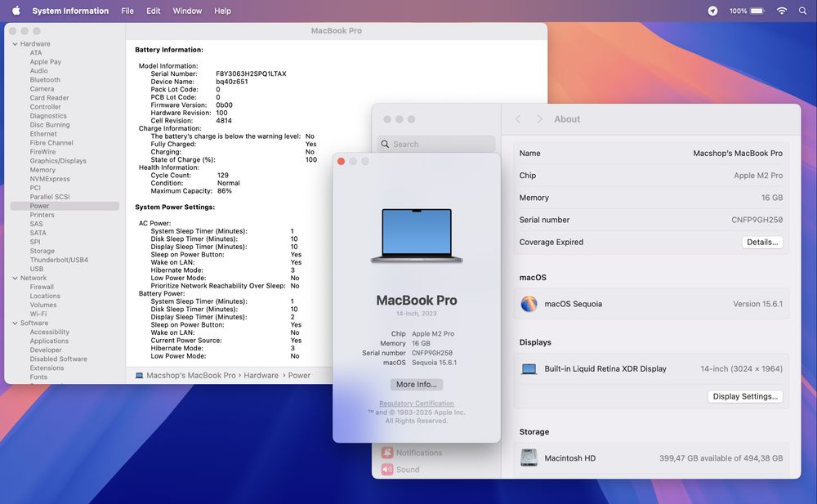Select Diagnostics in the sidebar
This screenshot has height=504, width=817.
click(48, 116)
